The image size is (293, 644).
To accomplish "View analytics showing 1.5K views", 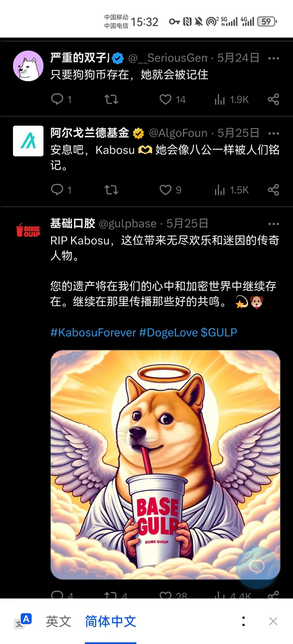I will pos(231,190).
